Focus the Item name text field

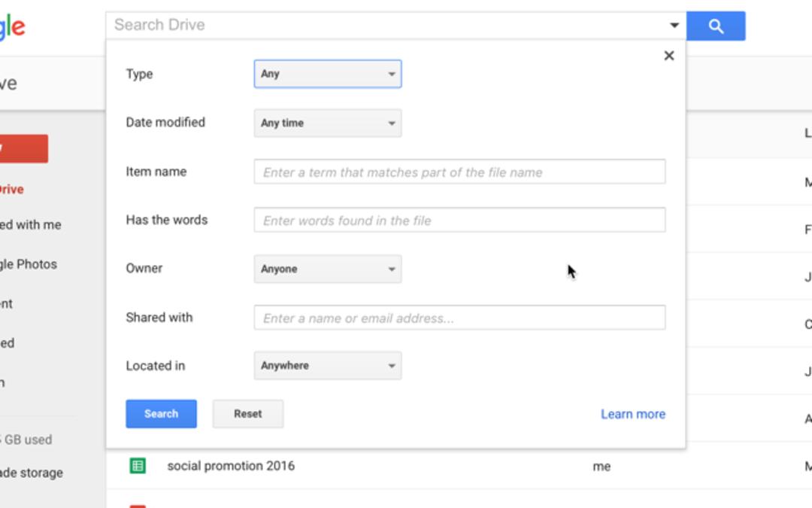(459, 172)
